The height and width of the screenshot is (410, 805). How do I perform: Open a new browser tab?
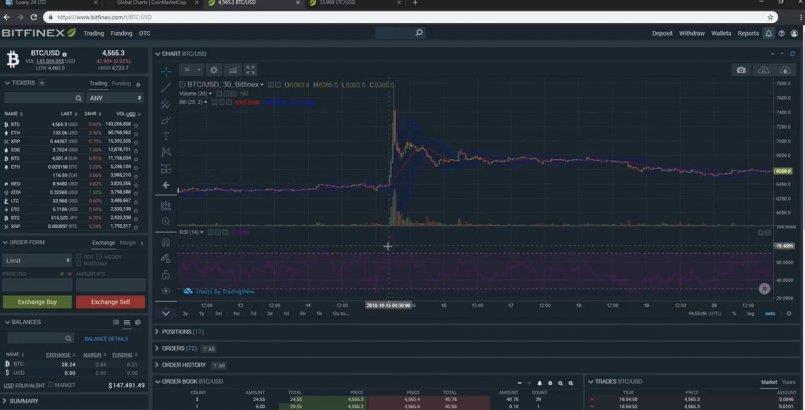(415, 3)
